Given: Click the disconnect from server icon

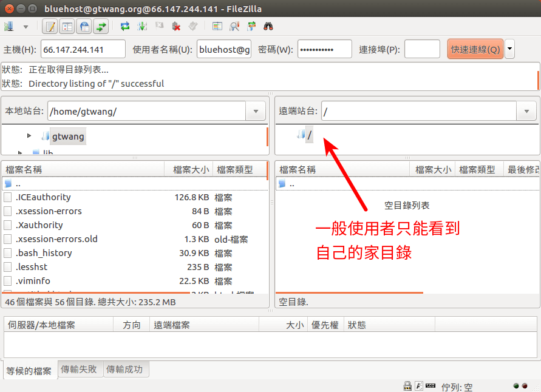Looking at the screenshot, I should (x=176, y=27).
